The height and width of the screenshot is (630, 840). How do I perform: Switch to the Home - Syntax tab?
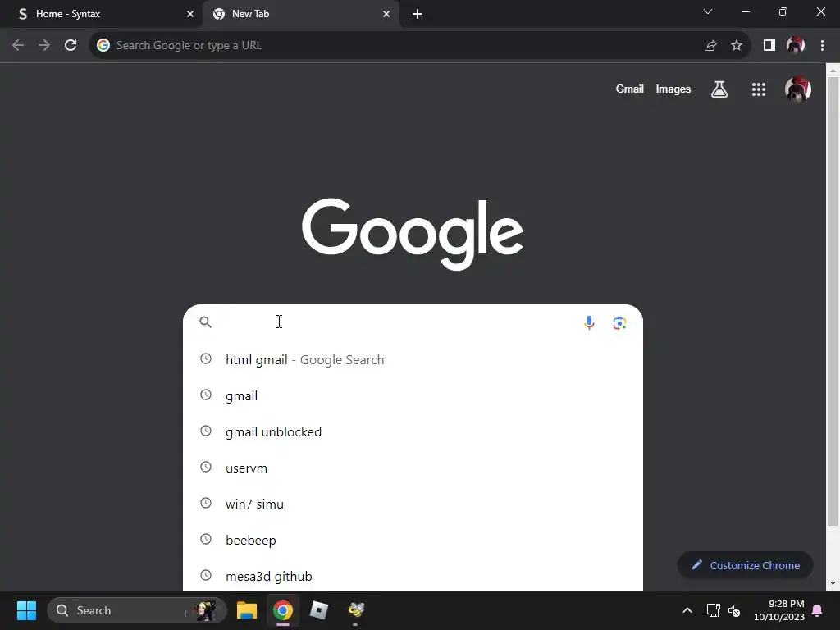point(99,14)
